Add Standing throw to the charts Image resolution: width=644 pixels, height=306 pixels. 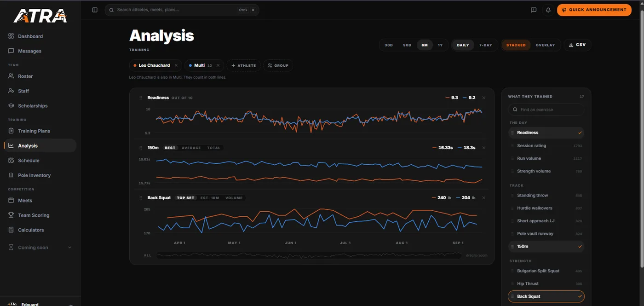click(x=546, y=196)
